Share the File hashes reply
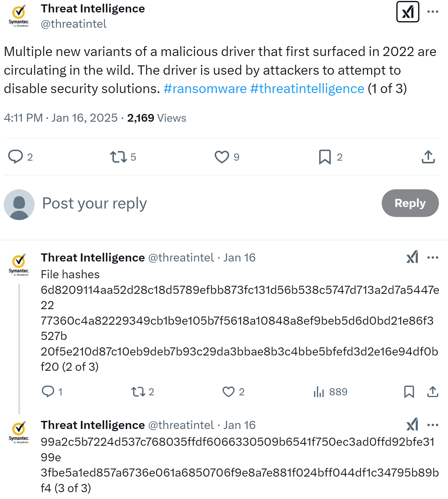 click(x=433, y=392)
